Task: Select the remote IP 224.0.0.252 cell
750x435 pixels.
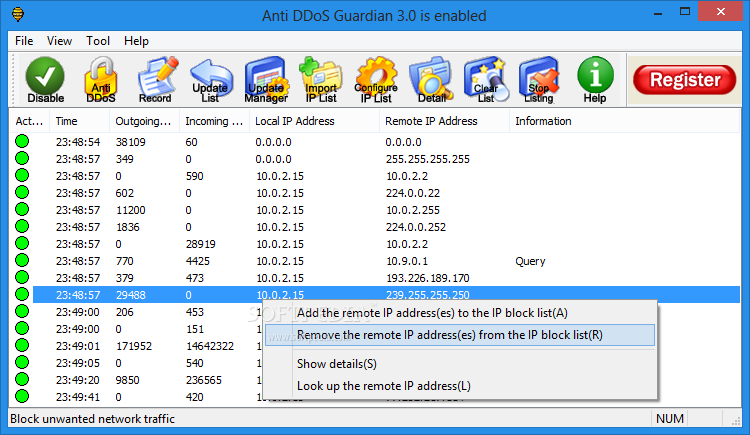Action: (416, 227)
